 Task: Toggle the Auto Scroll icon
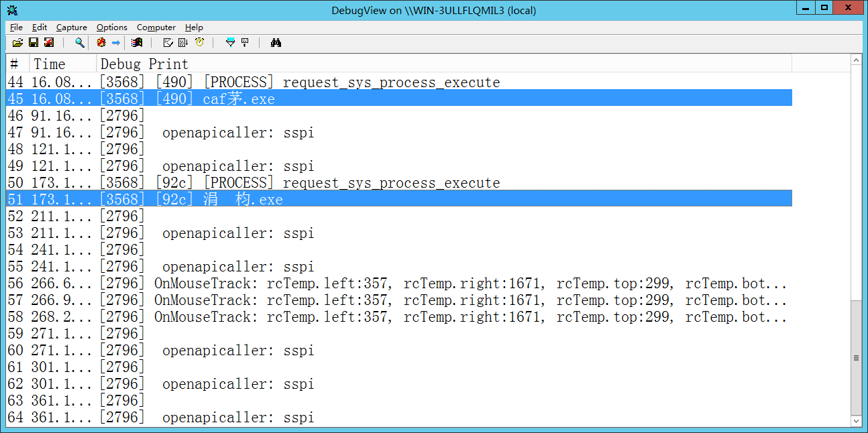pos(183,42)
